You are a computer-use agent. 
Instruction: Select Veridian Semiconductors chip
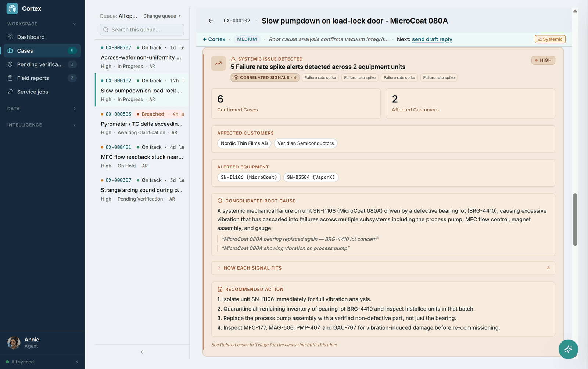(306, 143)
